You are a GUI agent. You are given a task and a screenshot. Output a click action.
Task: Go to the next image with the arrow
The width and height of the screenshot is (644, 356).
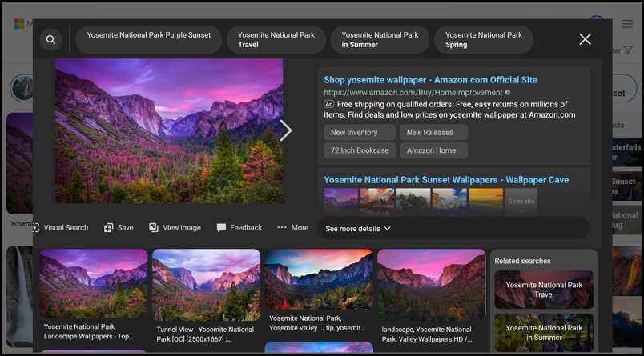286,131
